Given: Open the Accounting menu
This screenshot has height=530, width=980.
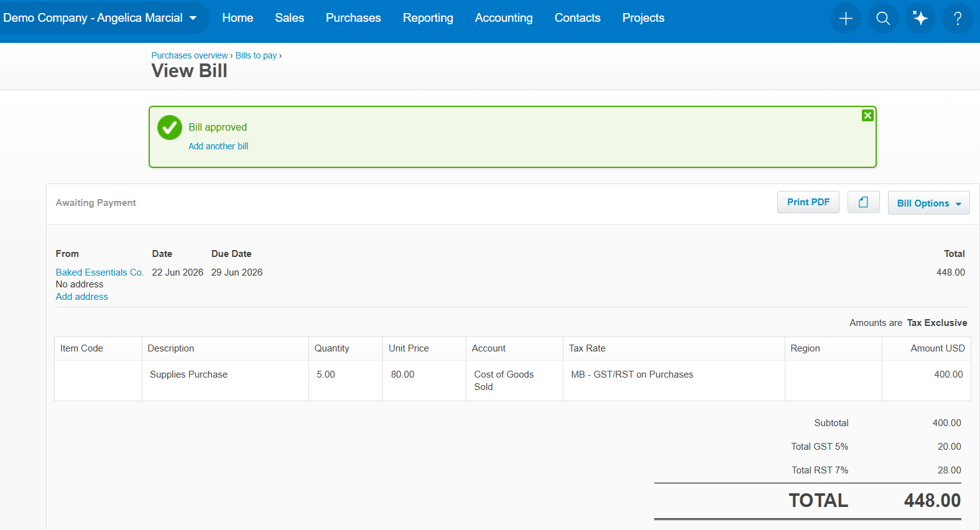Looking at the screenshot, I should click(504, 18).
